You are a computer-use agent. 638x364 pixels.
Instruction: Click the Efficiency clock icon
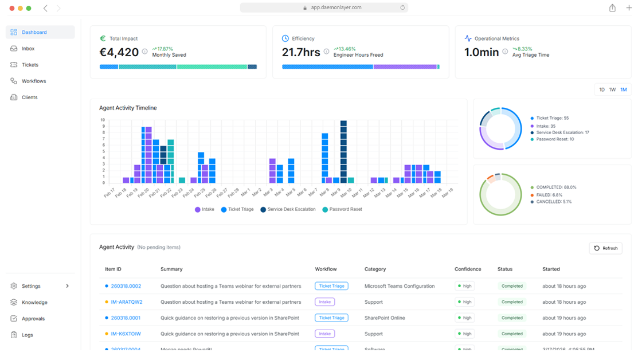(284, 38)
